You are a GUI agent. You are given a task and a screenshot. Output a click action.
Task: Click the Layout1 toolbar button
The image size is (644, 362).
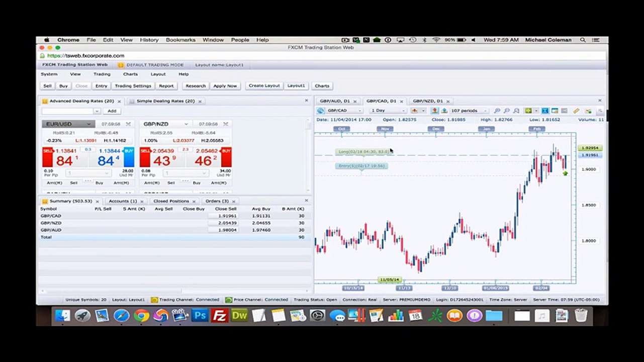(x=296, y=86)
